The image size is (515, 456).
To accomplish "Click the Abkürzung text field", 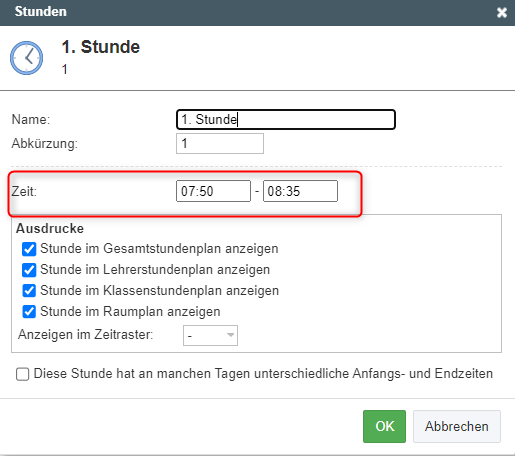I will coord(220,144).
